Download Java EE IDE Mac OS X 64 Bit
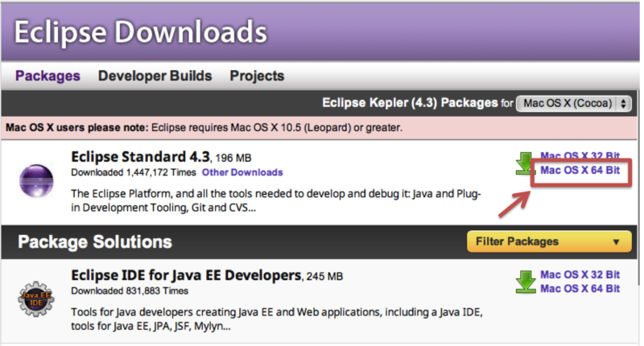The width and height of the screenshot is (644, 346). click(x=580, y=289)
